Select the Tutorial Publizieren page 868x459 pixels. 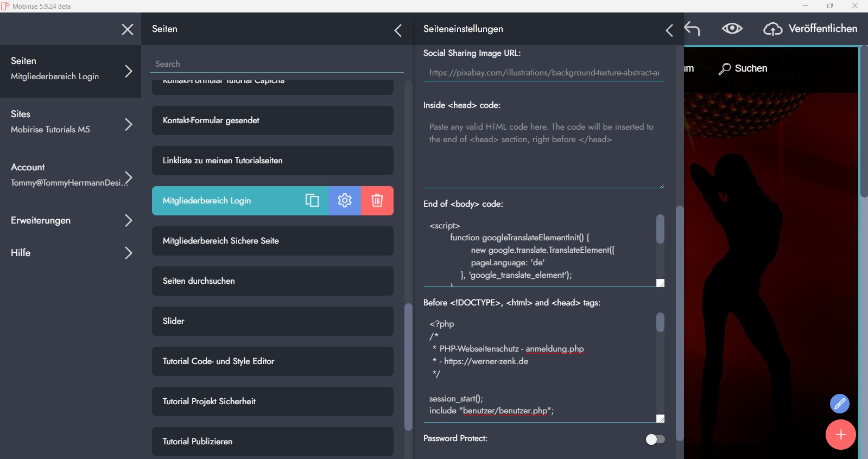click(x=273, y=442)
